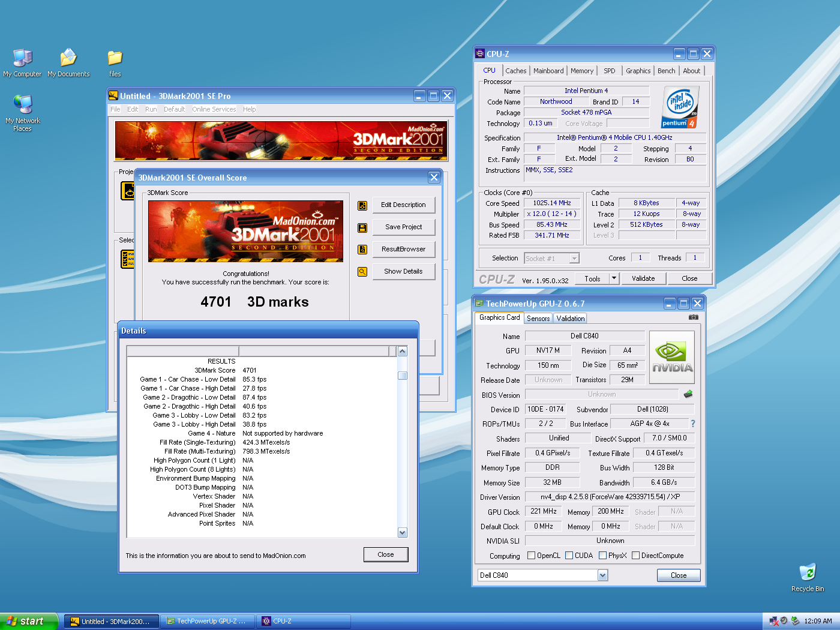Switch to the Bench tab

point(666,71)
